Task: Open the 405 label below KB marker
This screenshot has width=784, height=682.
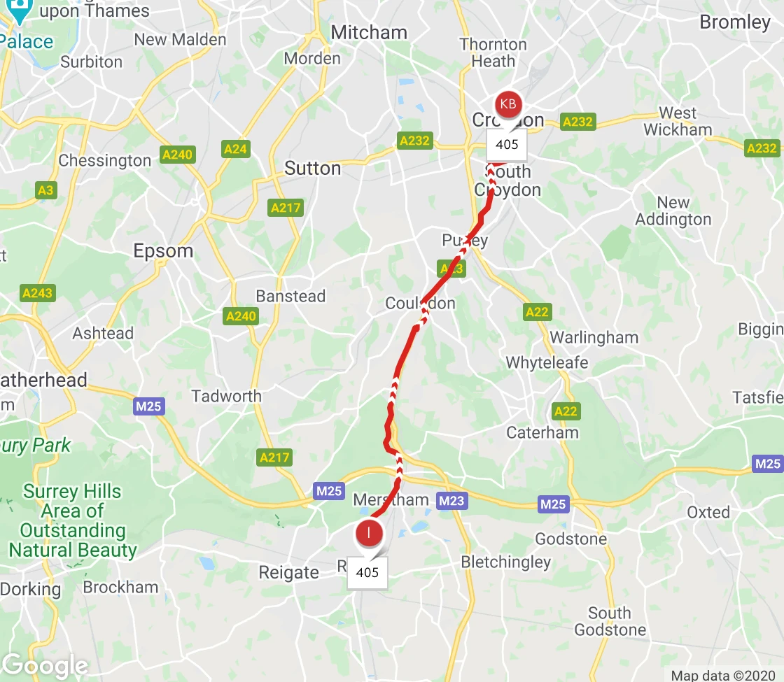Action: [x=507, y=144]
